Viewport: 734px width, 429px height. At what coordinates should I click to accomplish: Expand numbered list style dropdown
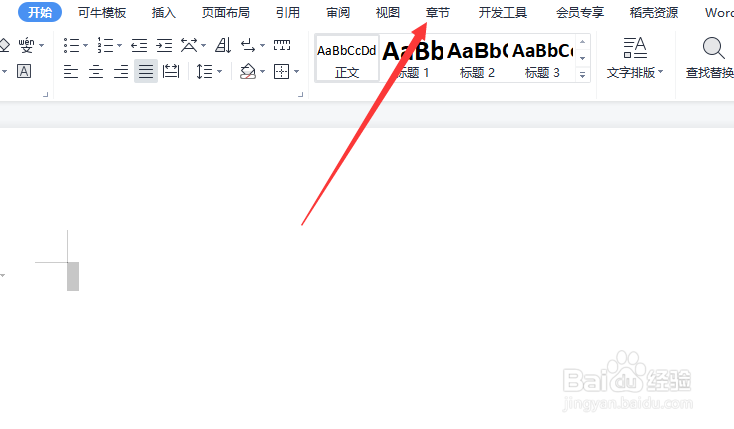(119, 45)
